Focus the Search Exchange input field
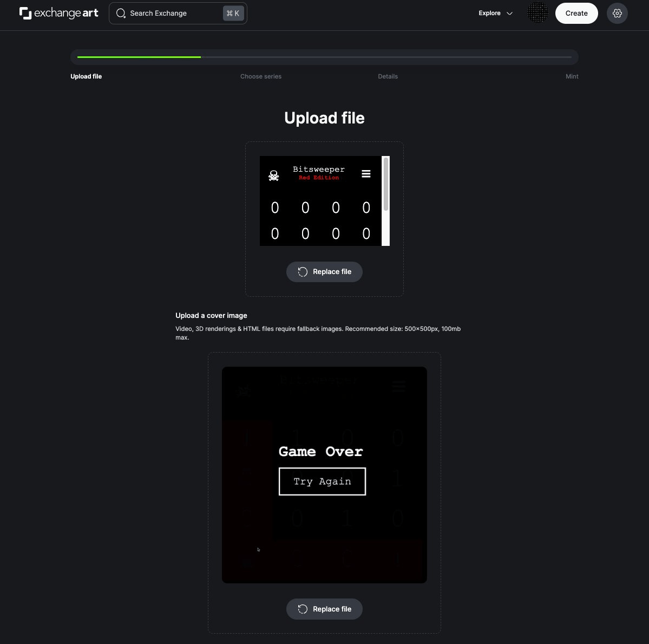Viewport: 649px width, 644px height. point(178,13)
